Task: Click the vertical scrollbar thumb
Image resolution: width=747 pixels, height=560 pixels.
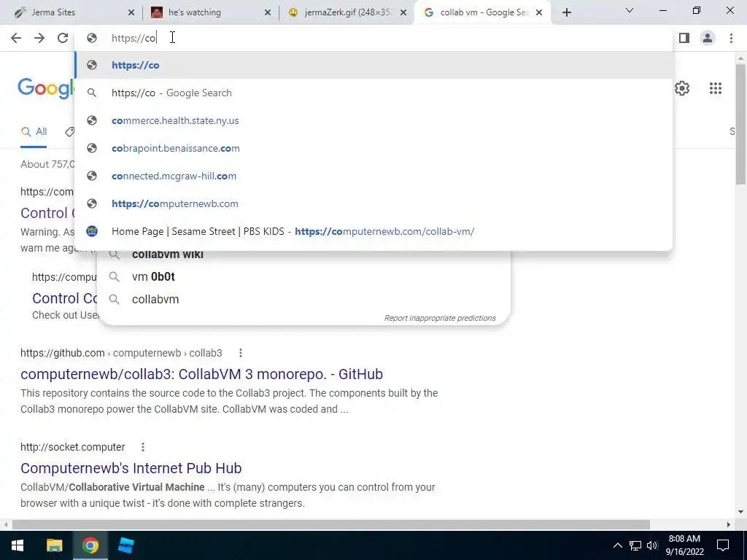Action: (x=740, y=124)
